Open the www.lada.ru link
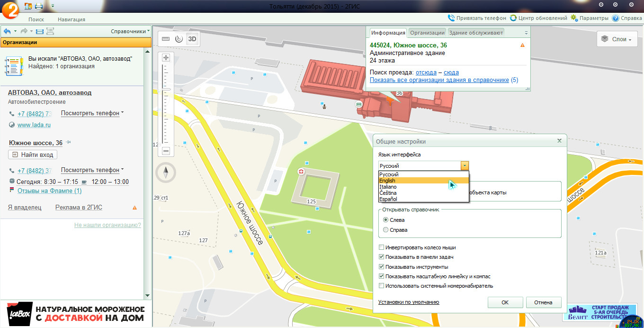 point(34,125)
